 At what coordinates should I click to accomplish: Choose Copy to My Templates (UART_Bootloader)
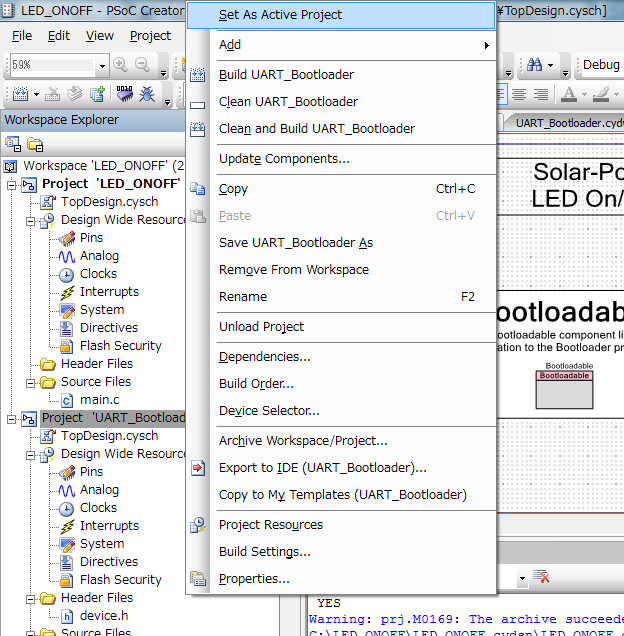pyautogui.click(x=341, y=494)
